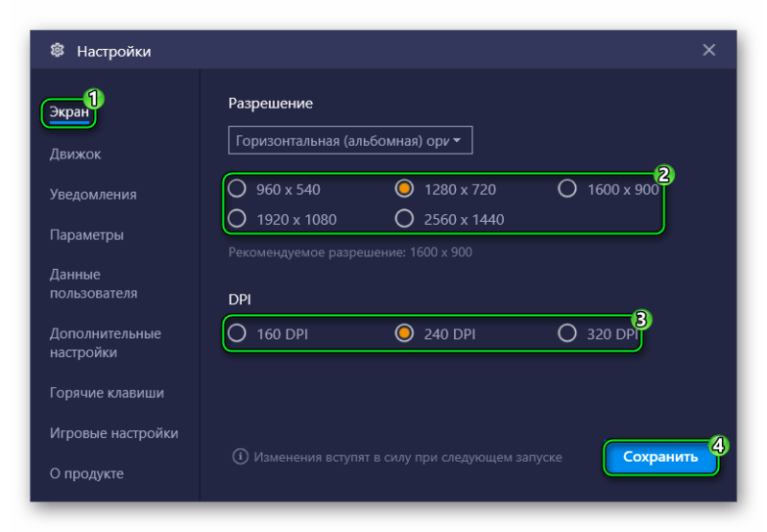Image resolution: width=767 pixels, height=532 pixels.
Task: Click the Разрешение heading
Action: 271,104
